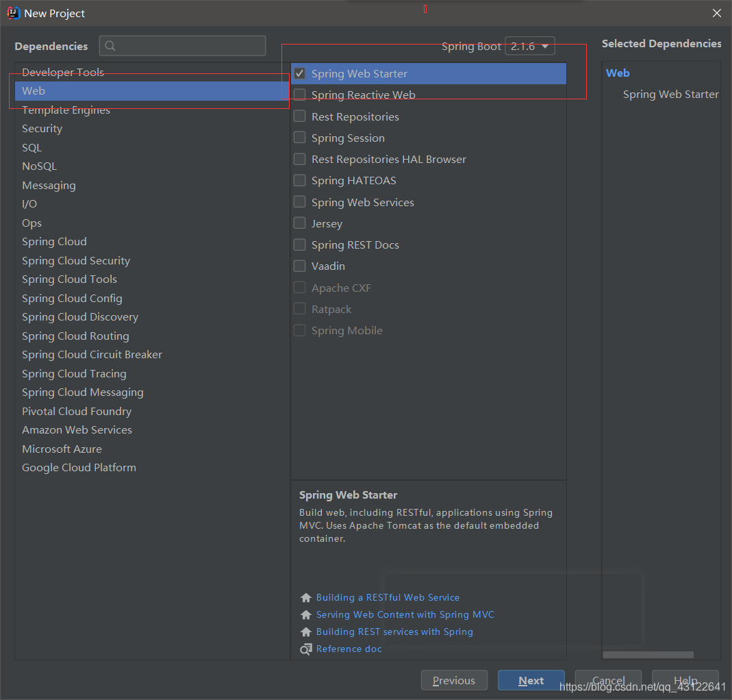The width and height of the screenshot is (732, 700).
Task: Enable the Jersey checkbox
Action: (x=300, y=223)
